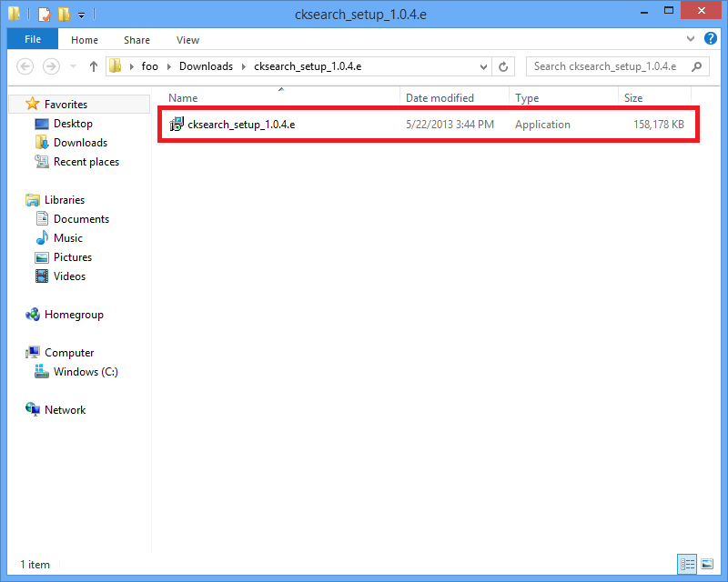The image size is (728, 582).
Task: Open the File menu tab
Action: (x=32, y=40)
